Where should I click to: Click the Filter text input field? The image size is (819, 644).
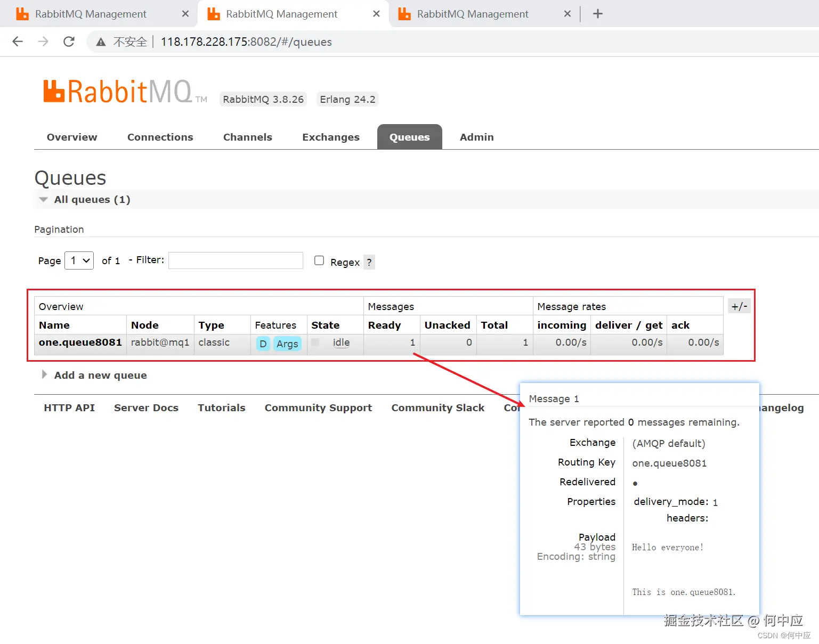coord(236,260)
